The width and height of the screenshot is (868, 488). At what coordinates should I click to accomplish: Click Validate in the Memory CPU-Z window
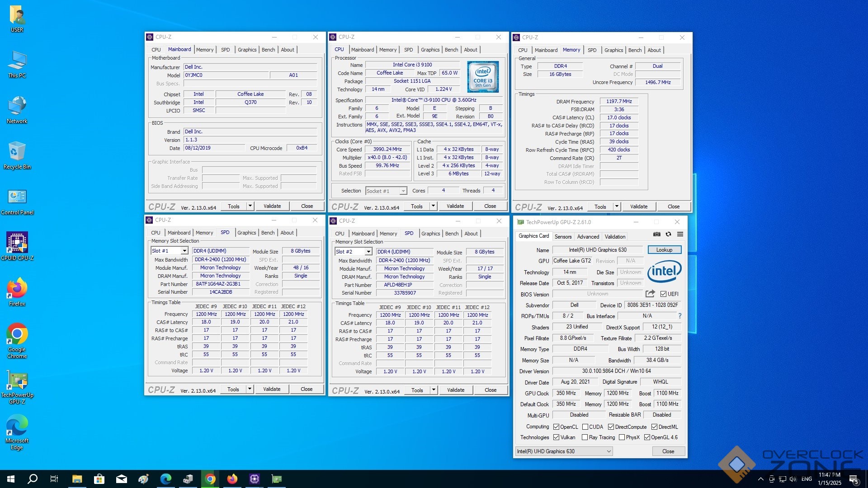click(639, 206)
